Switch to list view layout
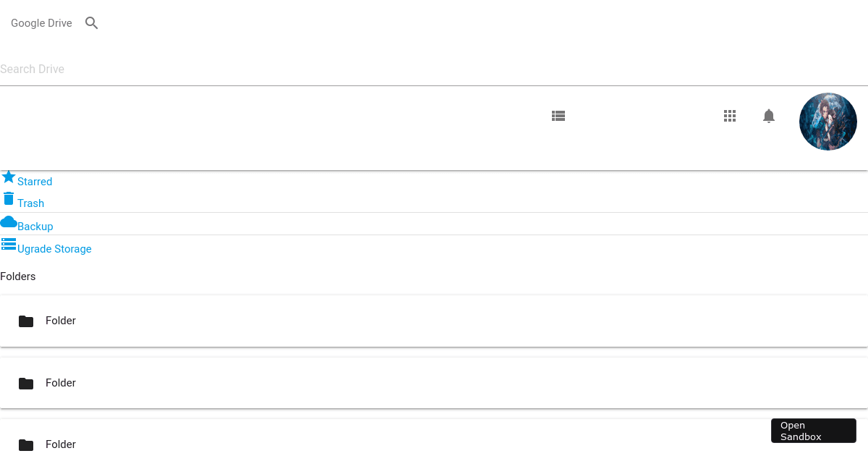The height and width of the screenshot is (456, 868). pyautogui.click(x=558, y=115)
